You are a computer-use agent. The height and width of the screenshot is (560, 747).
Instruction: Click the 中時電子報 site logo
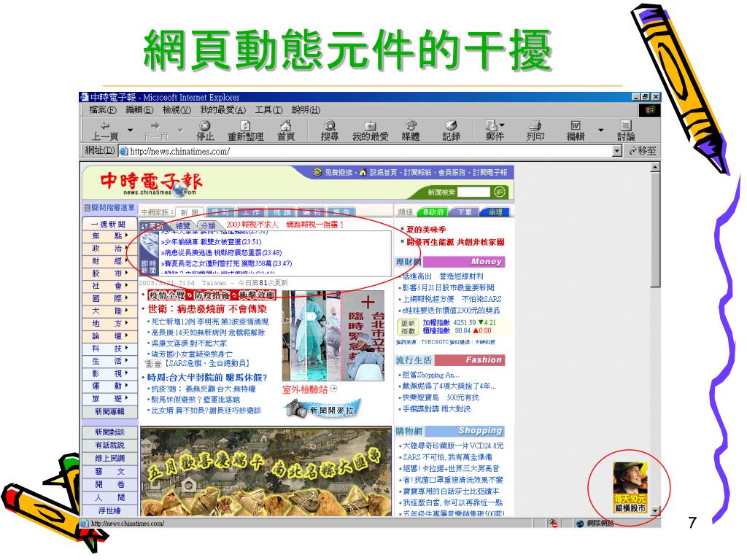point(151,183)
